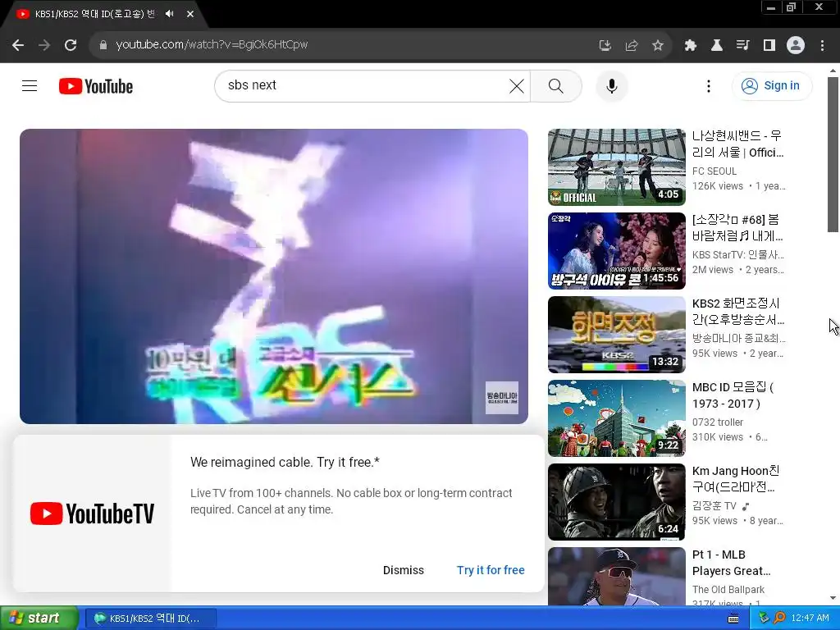Open the Chrome three-dot menu

822,45
